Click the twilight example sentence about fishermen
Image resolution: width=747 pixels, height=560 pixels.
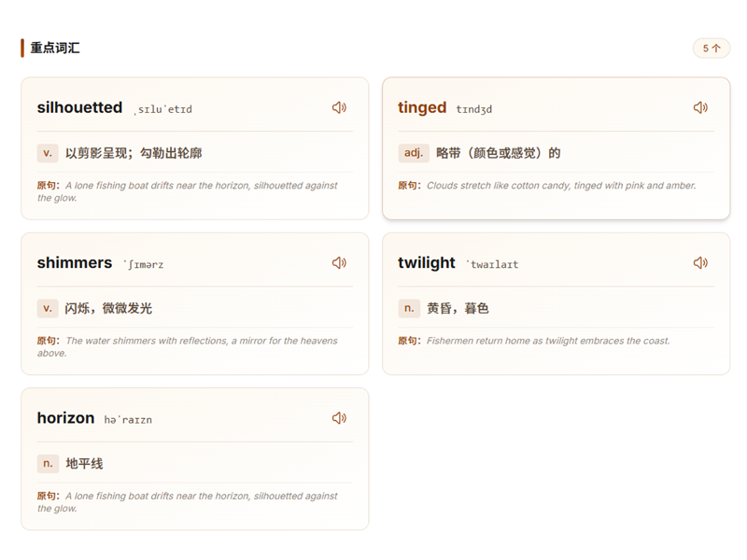(547, 341)
